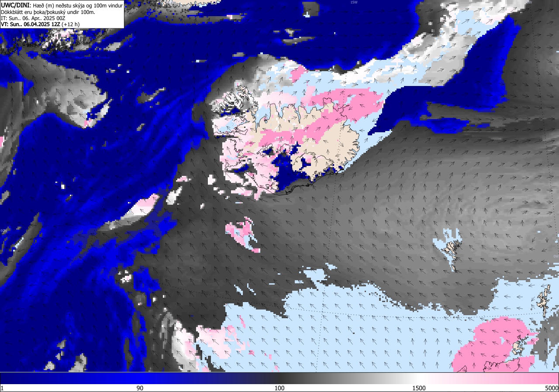Image resolution: width=559 pixels, height=392 pixels.
Task: Click the colour bar label "1"
Action: pyautogui.click(x=2, y=388)
